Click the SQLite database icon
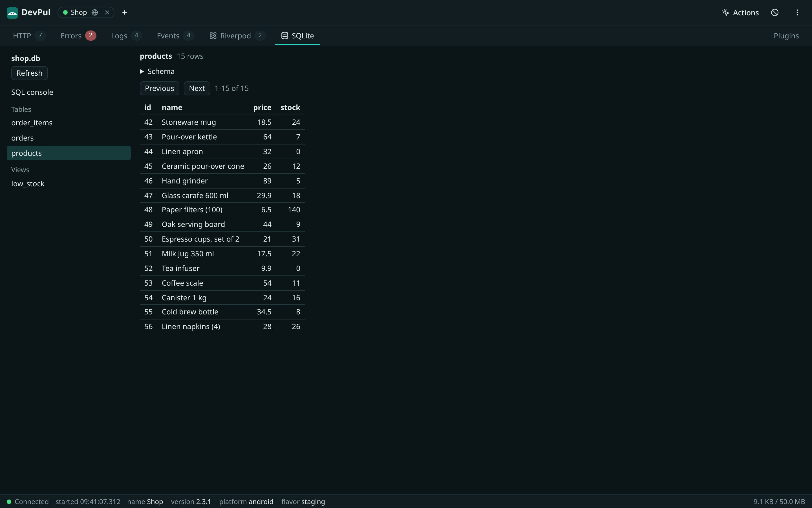The width and height of the screenshot is (812, 508). point(284,36)
